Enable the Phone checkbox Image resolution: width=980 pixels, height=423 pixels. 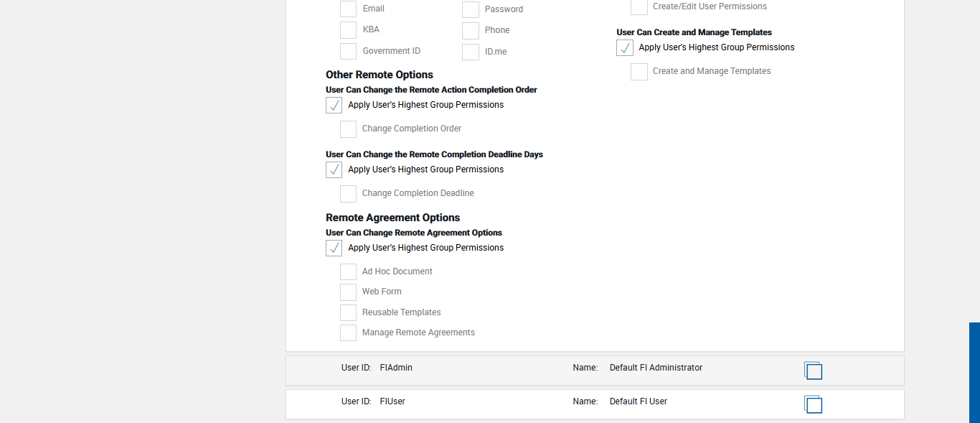(470, 30)
